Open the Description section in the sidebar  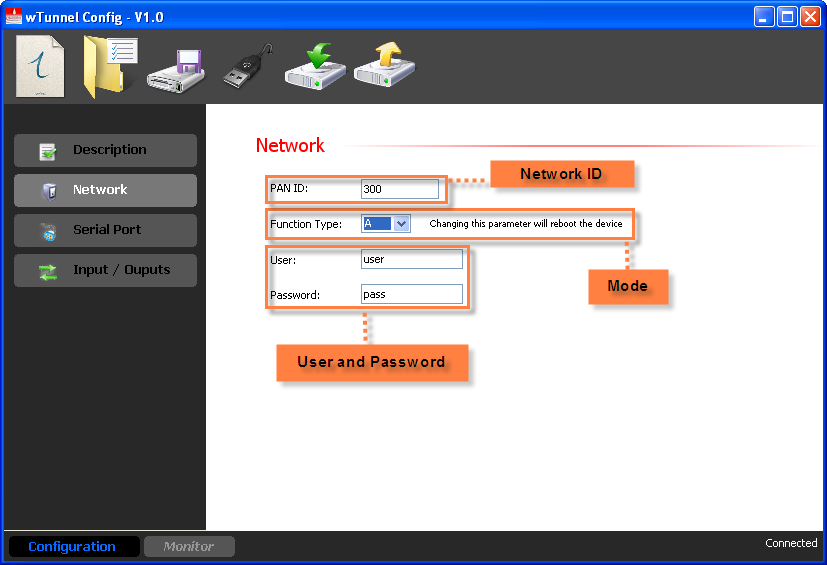pos(105,150)
